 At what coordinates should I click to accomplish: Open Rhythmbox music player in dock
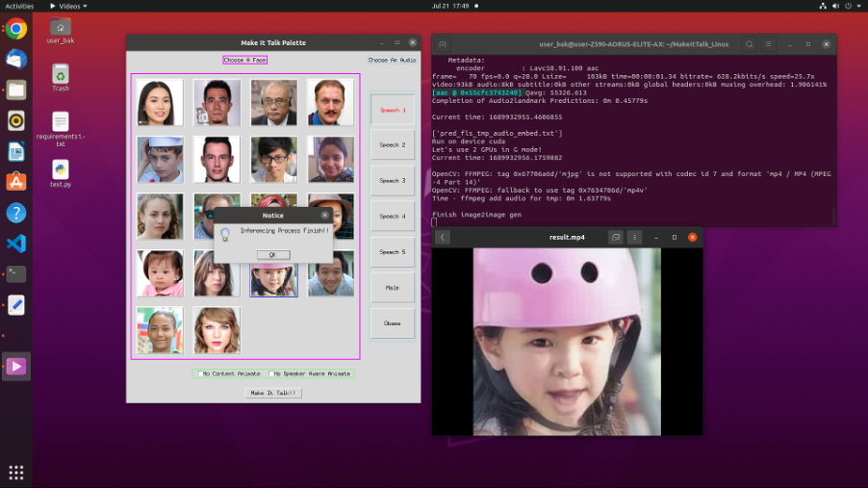[x=16, y=120]
